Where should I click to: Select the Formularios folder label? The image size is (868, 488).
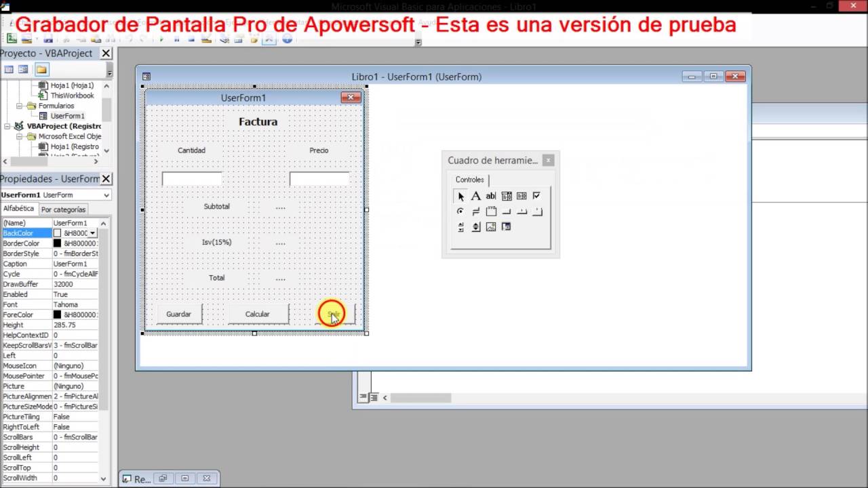[x=56, y=106]
